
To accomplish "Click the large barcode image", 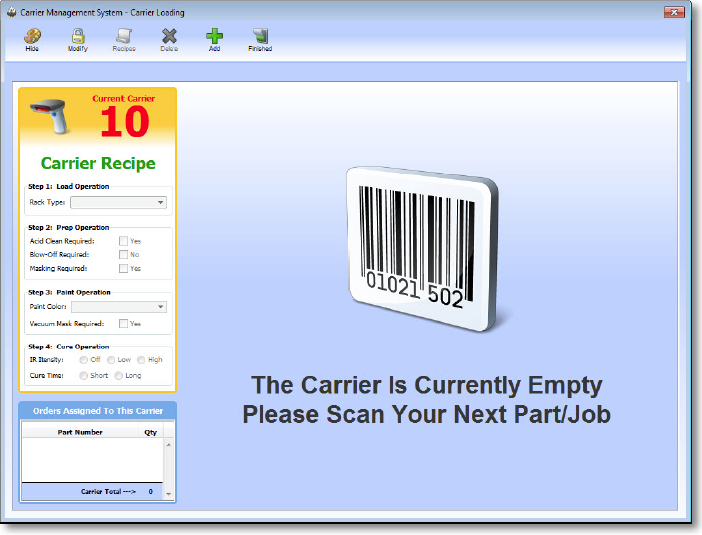I will (x=424, y=248).
